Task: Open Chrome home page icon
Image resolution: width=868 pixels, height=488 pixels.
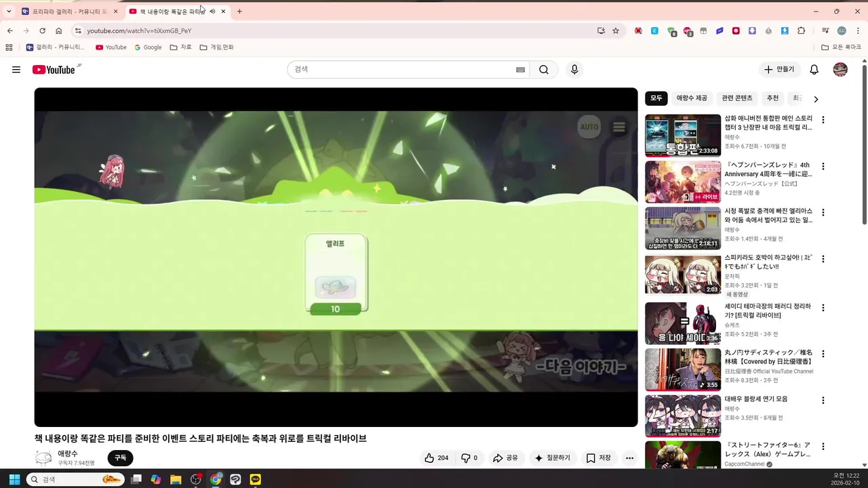Action: click(59, 30)
